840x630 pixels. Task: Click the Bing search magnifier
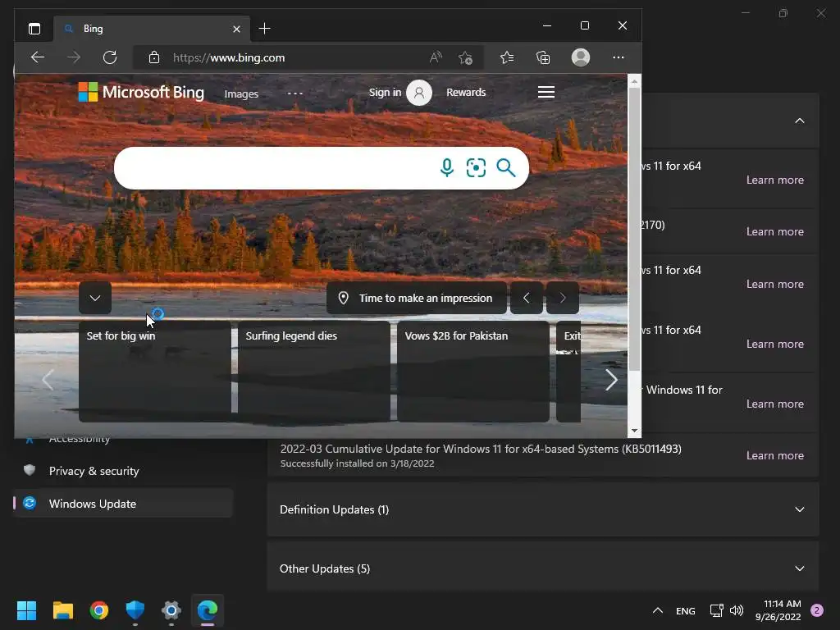(505, 167)
